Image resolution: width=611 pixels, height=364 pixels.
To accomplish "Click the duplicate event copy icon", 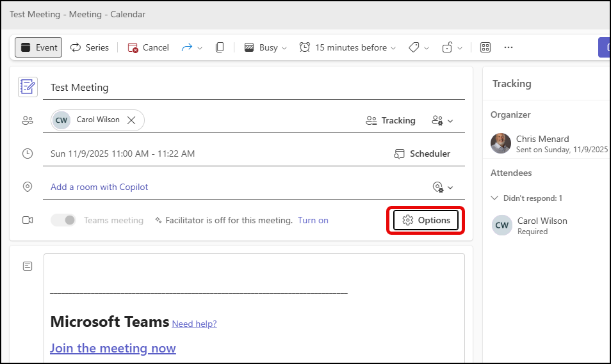I will pyautogui.click(x=220, y=47).
